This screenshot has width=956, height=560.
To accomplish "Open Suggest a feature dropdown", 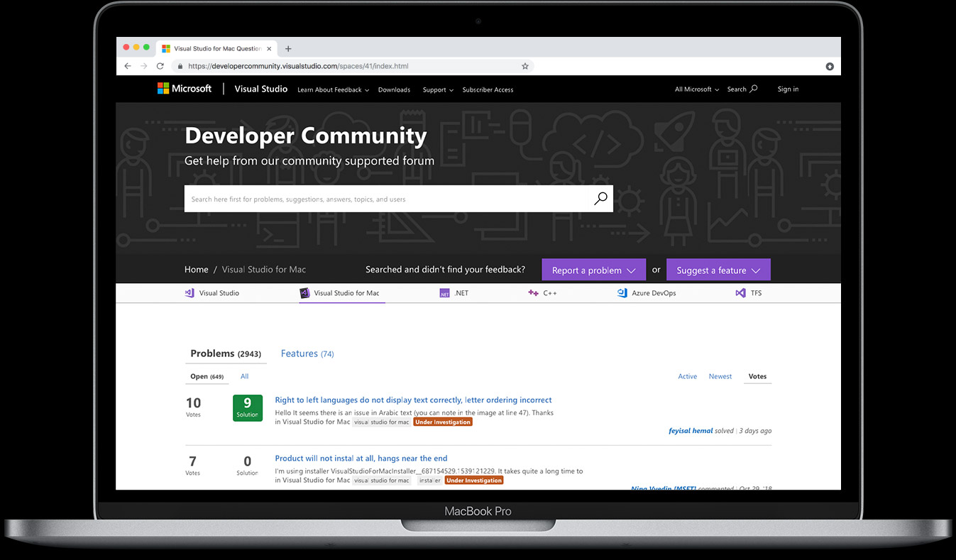I will coord(718,270).
